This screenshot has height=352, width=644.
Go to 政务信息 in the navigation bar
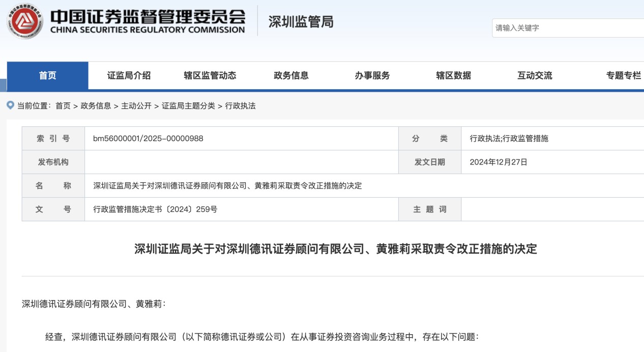coord(291,75)
